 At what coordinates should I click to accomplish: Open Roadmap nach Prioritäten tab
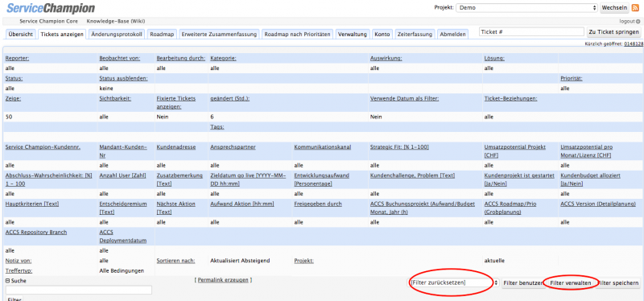[297, 35]
